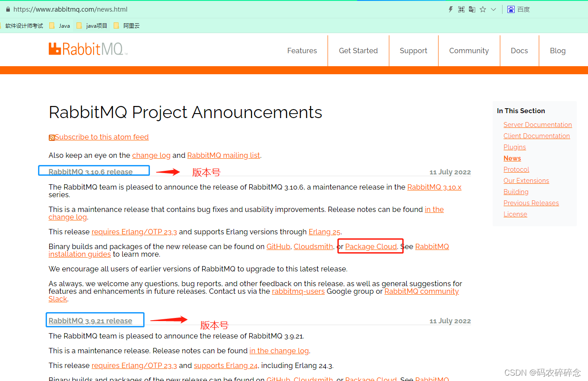588x381 pixels.
Task: Open the change log link near top
Action: [x=151, y=156]
